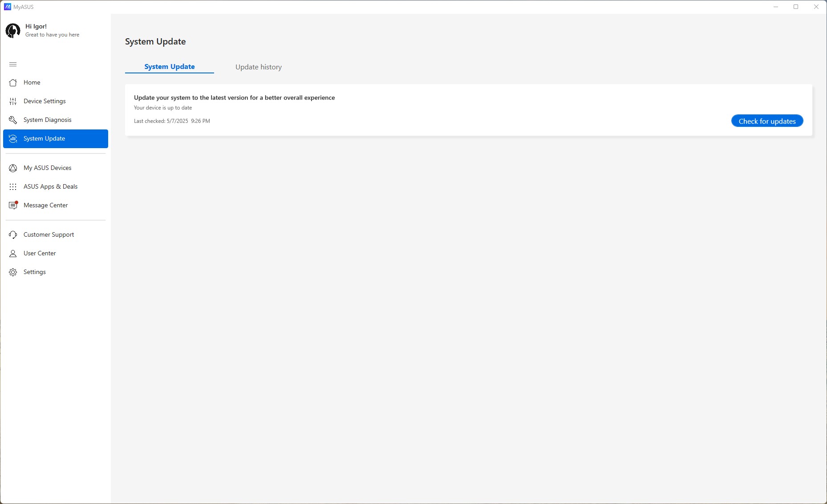The image size is (827, 504).
Task: Maximize the MyASUS window
Action: click(796, 7)
